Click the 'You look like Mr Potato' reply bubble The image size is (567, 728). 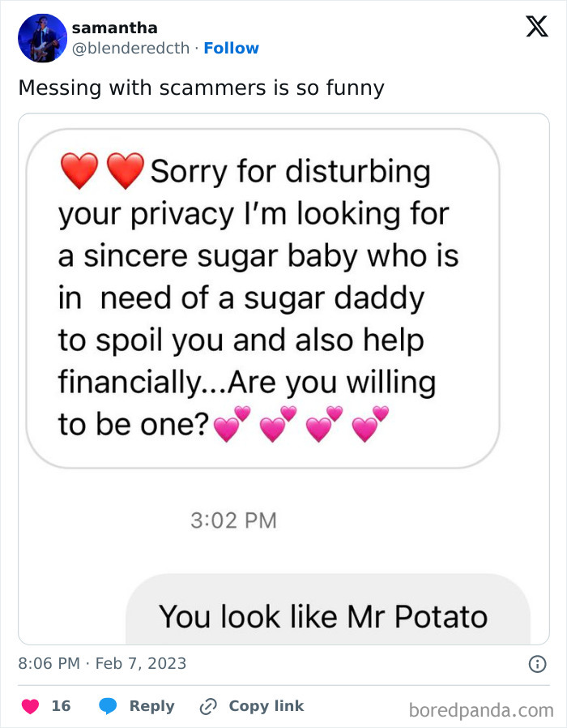pos(324,616)
